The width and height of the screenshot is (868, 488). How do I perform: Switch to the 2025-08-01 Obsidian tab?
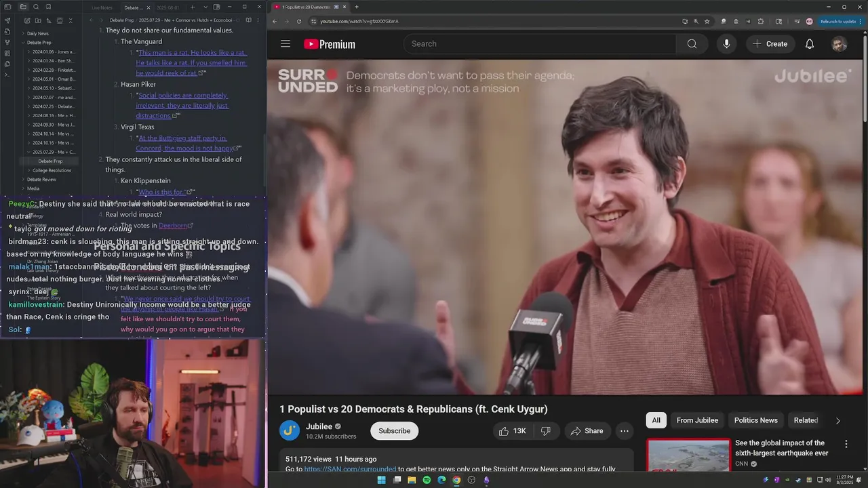[167, 7]
